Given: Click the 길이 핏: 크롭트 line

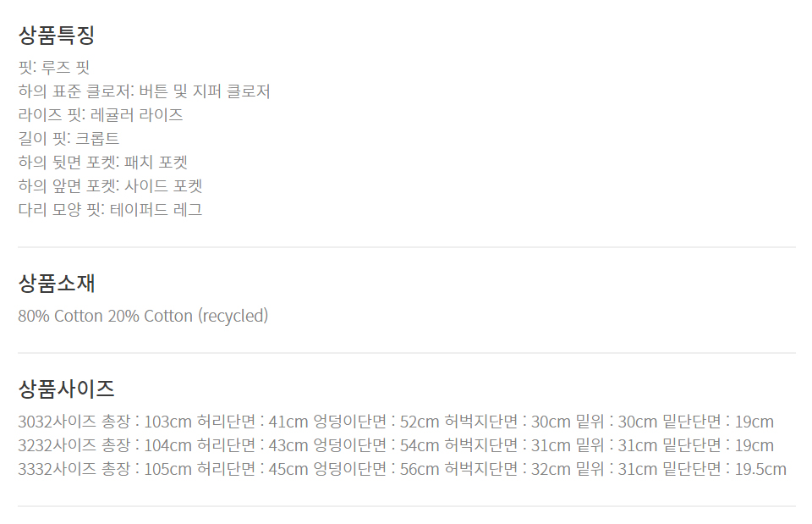Looking at the screenshot, I should point(69,139).
